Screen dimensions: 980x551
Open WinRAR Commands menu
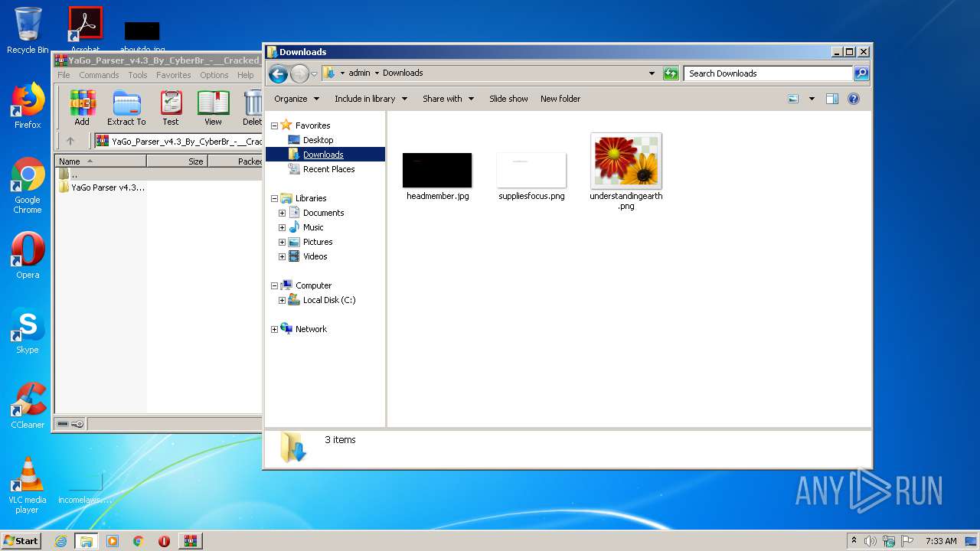[99, 75]
